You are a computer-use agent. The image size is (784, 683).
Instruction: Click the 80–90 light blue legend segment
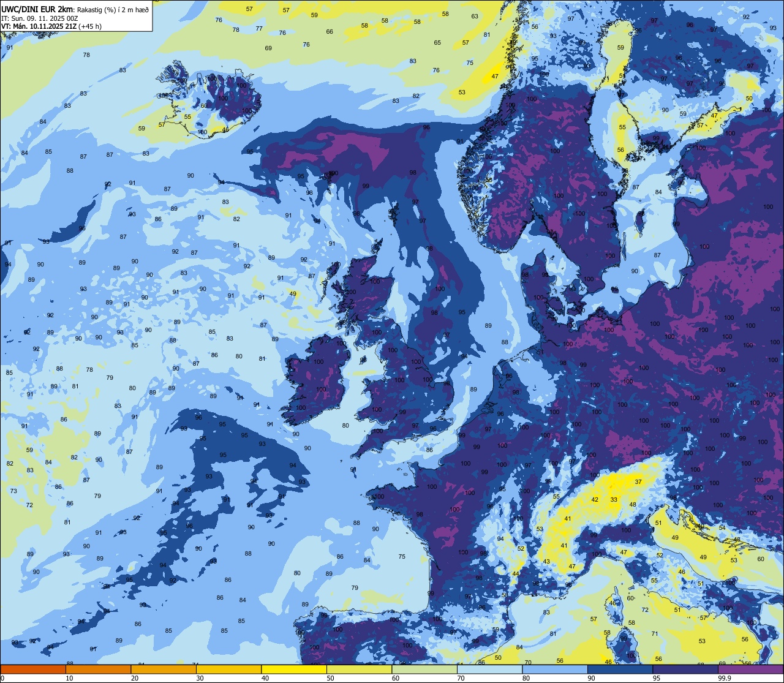[x=555, y=670]
